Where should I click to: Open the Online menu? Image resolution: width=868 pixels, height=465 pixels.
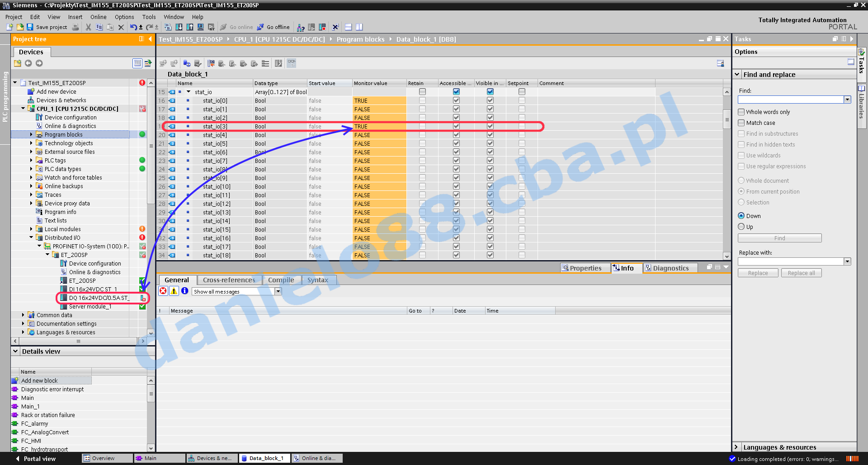[x=99, y=17]
